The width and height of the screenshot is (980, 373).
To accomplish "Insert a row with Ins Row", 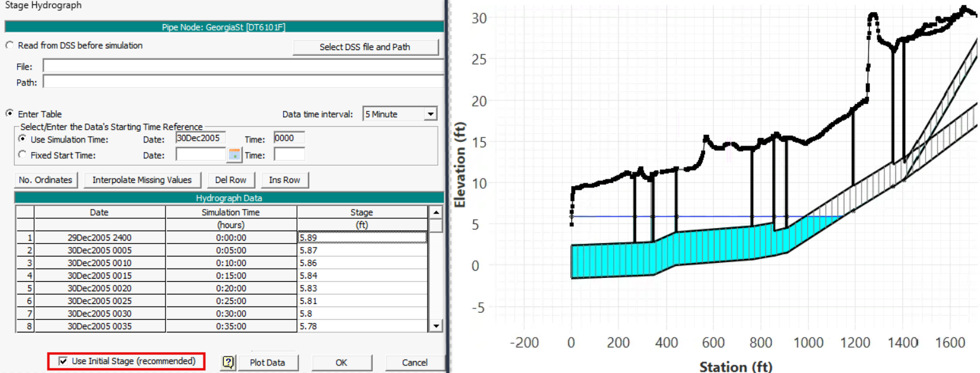I will (x=284, y=180).
